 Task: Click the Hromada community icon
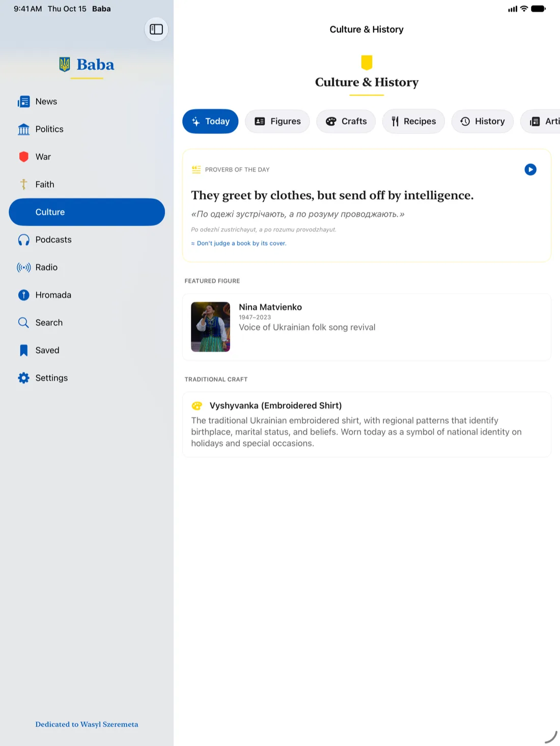click(x=23, y=295)
